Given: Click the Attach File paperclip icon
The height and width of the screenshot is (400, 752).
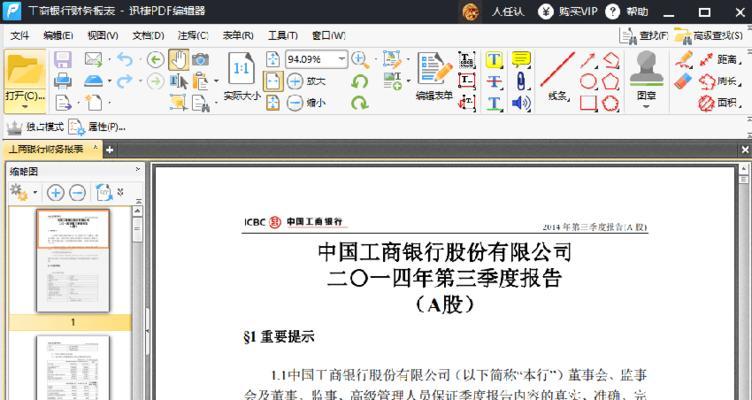Looking at the screenshot, I should 521,81.
